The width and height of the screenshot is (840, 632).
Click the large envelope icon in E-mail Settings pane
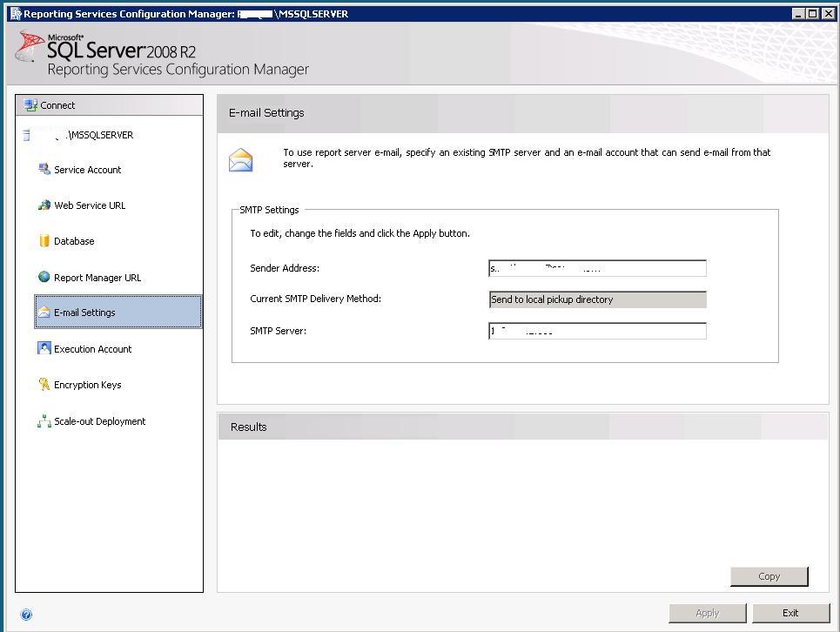(x=240, y=160)
